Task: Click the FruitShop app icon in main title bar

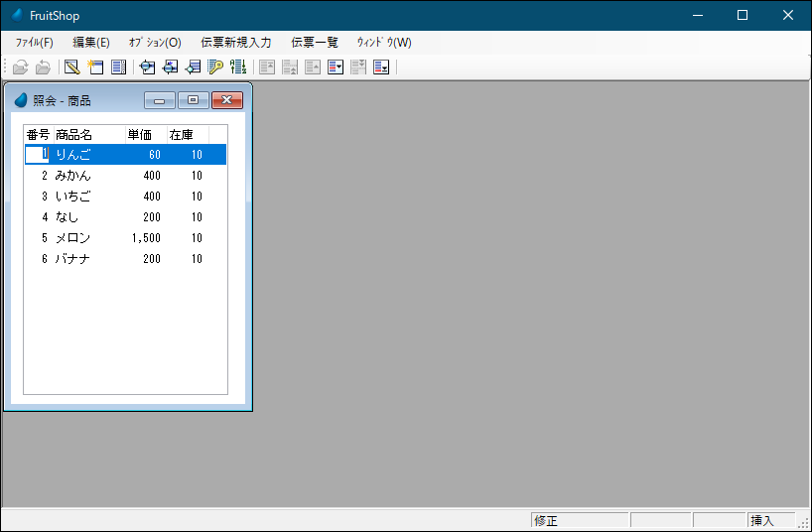Action: point(17,15)
